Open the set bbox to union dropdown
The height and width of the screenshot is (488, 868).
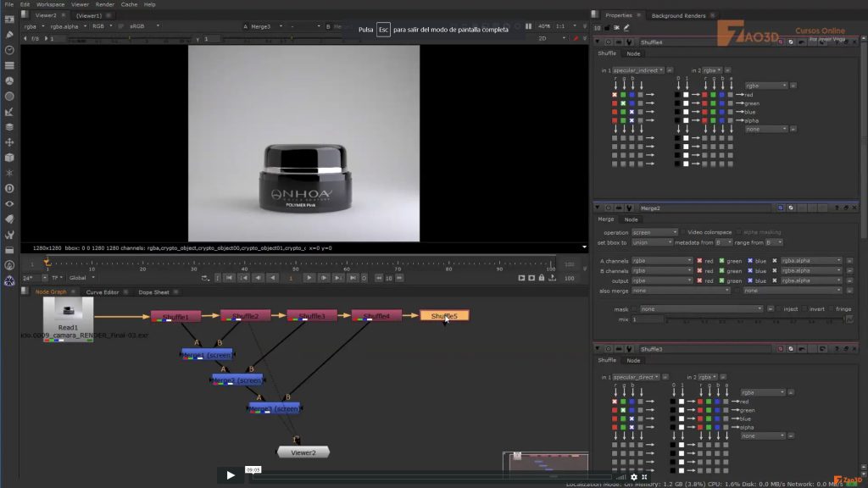tap(651, 242)
